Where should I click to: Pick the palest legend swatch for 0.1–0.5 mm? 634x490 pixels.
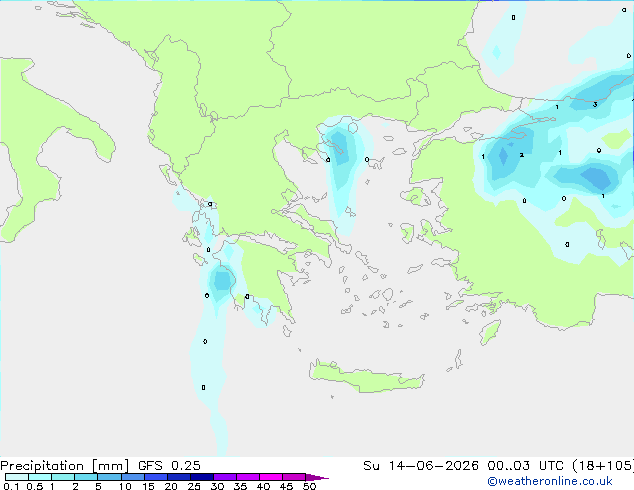17,477
